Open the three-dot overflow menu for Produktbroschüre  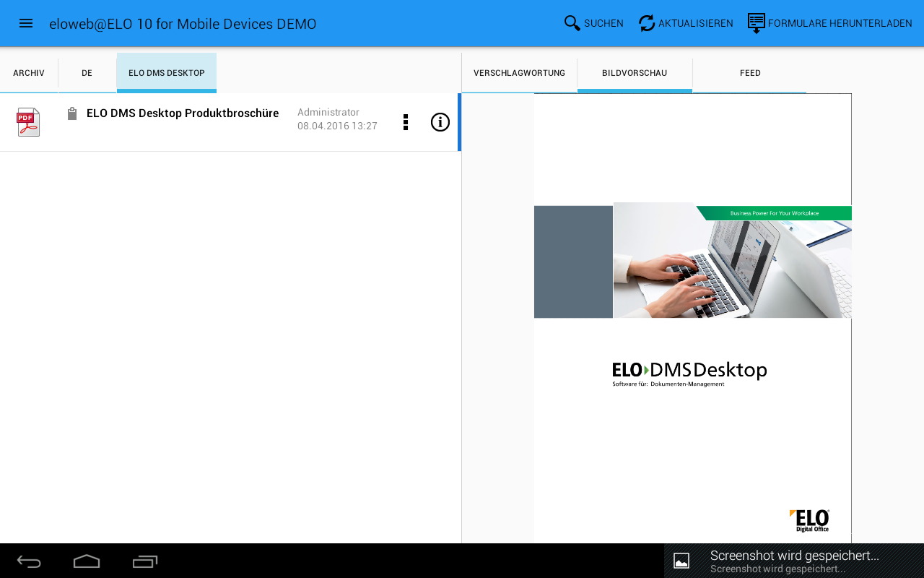406,122
